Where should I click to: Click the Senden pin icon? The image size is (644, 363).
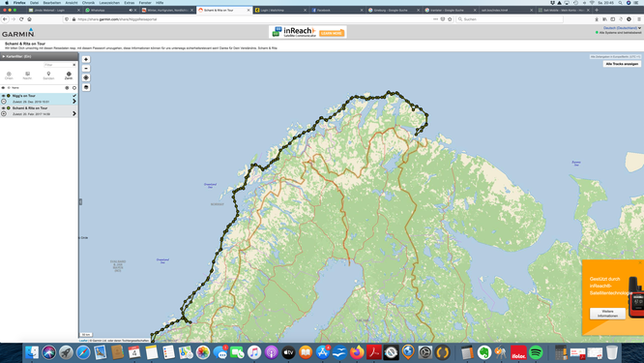48,76
